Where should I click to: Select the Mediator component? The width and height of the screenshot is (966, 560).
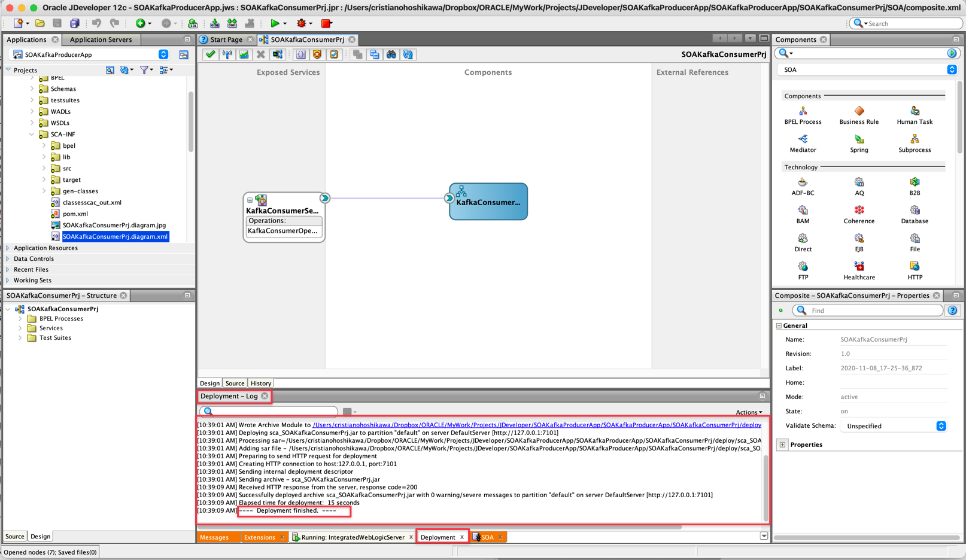pyautogui.click(x=803, y=144)
